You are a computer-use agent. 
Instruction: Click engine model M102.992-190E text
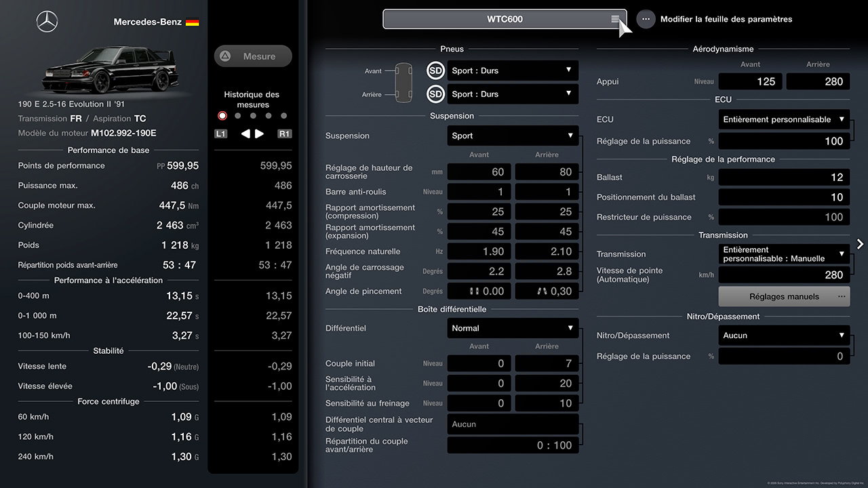(x=123, y=134)
